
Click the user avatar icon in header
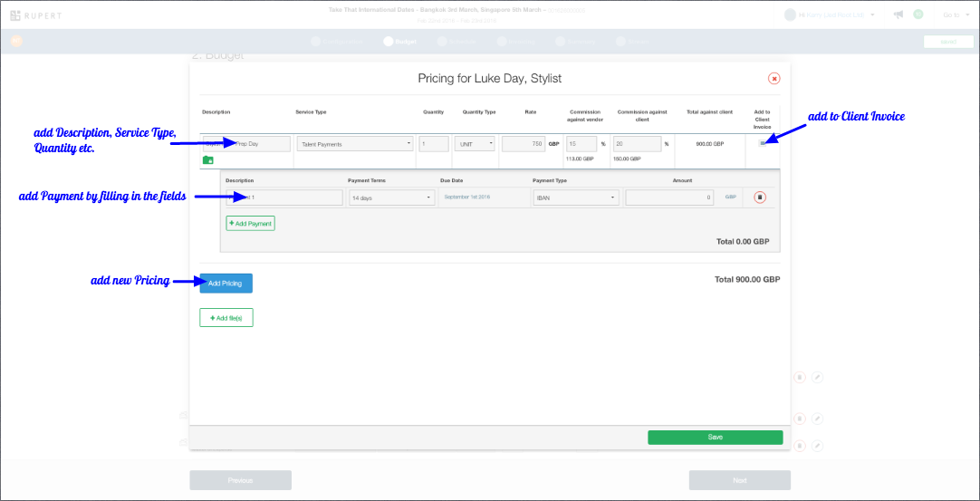point(790,14)
